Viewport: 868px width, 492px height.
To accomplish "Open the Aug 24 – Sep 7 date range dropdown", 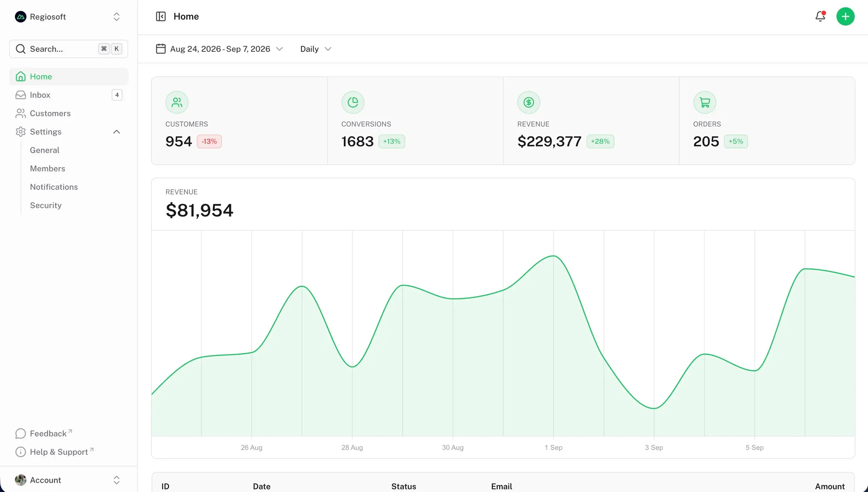I will (x=219, y=49).
